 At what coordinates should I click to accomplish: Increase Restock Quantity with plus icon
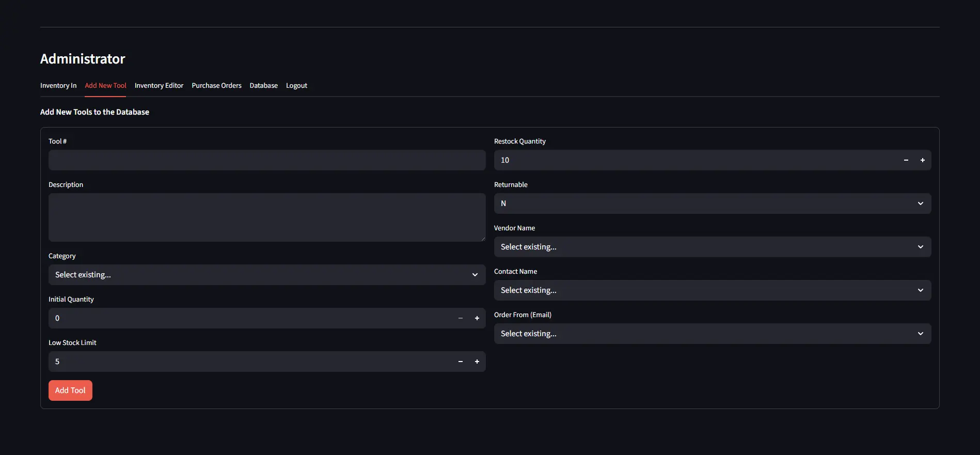click(922, 160)
